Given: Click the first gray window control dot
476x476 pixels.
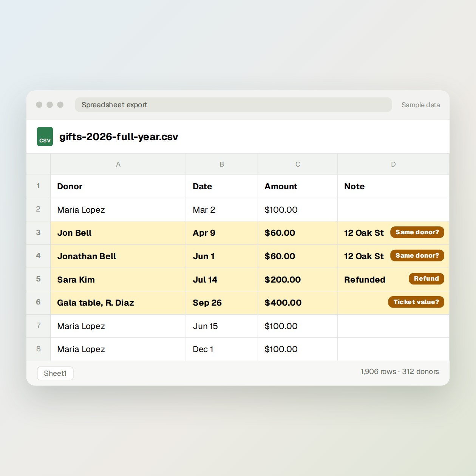Looking at the screenshot, I should [x=39, y=105].
